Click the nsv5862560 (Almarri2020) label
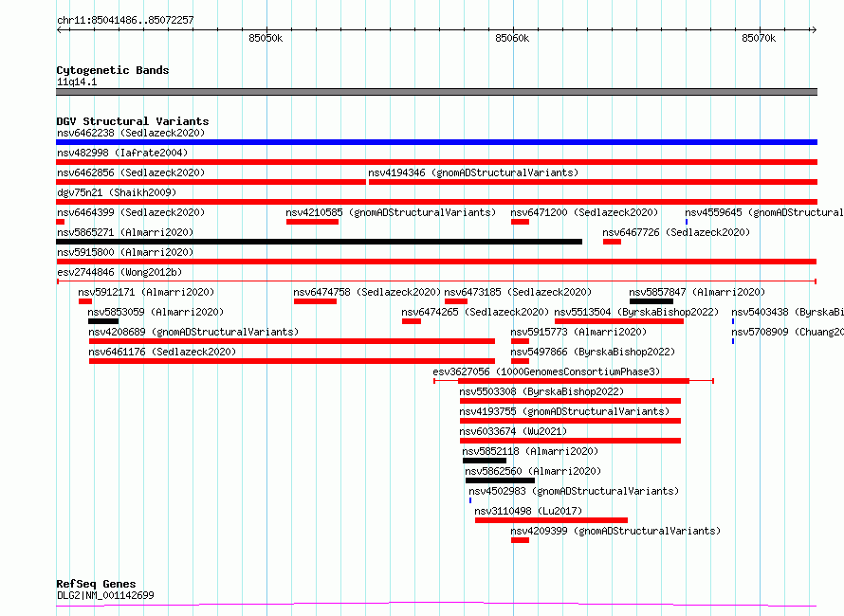The image size is (844, 616). [533, 471]
